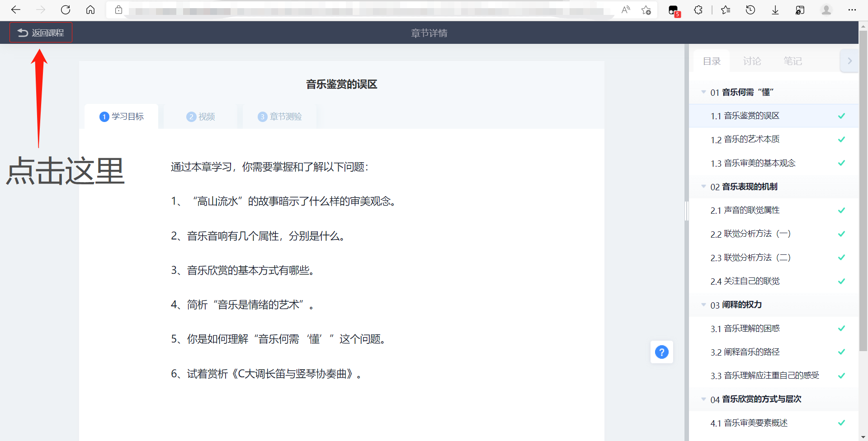Open section 2.2 联觉分析方法（一）

click(774, 234)
